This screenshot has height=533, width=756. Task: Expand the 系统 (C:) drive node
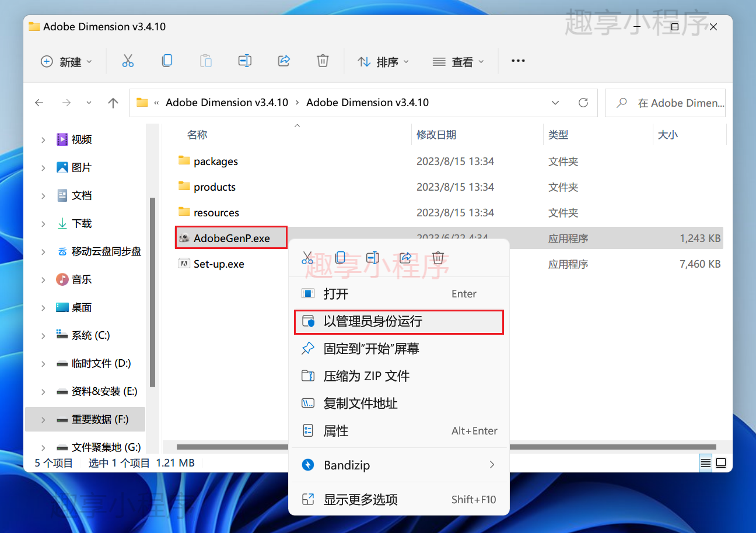pyautogui.click(x=43, y=335)
